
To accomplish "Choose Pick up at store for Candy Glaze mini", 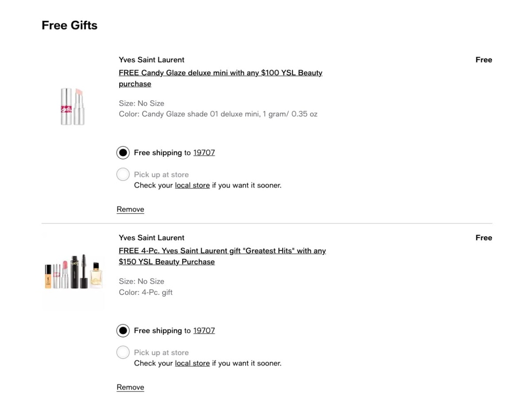I will click(x=123, y=174).
